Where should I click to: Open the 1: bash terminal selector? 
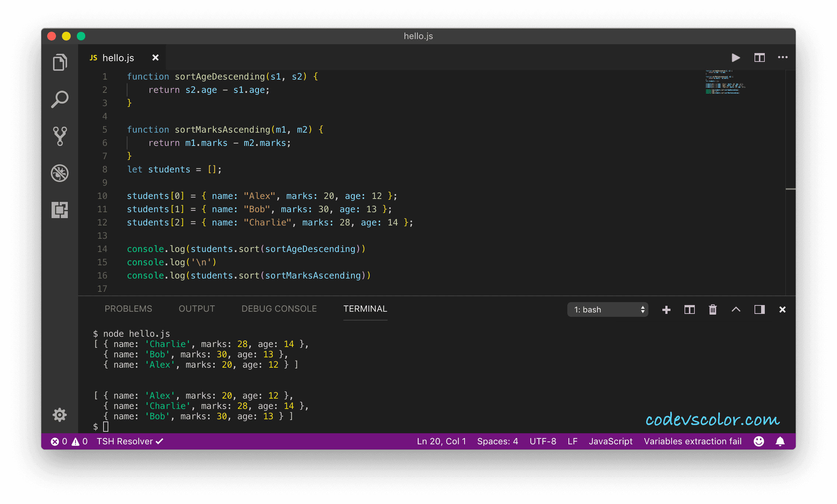pyautogui.click(x=607, y=309)
